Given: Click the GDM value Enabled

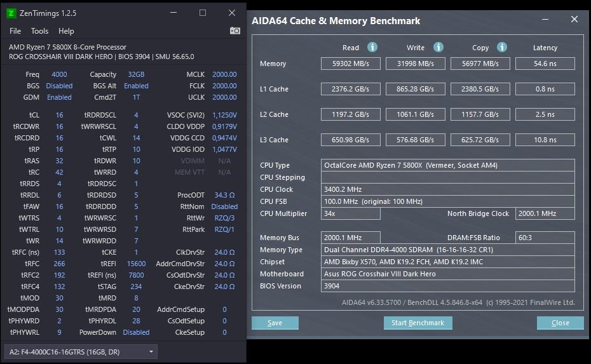Looking at the screenshot, I should pos(59,97).
